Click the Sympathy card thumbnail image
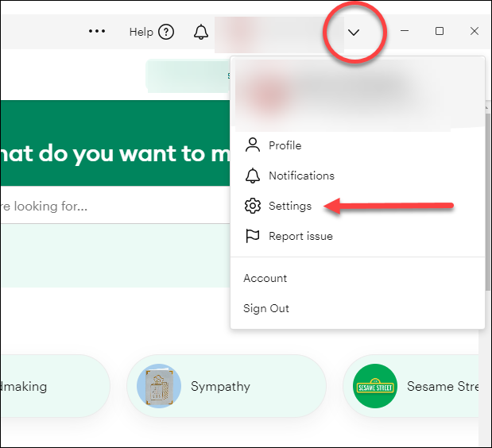The height and width of the screenshot is (448, 492). pyautogui.click(x=157, y=387)
